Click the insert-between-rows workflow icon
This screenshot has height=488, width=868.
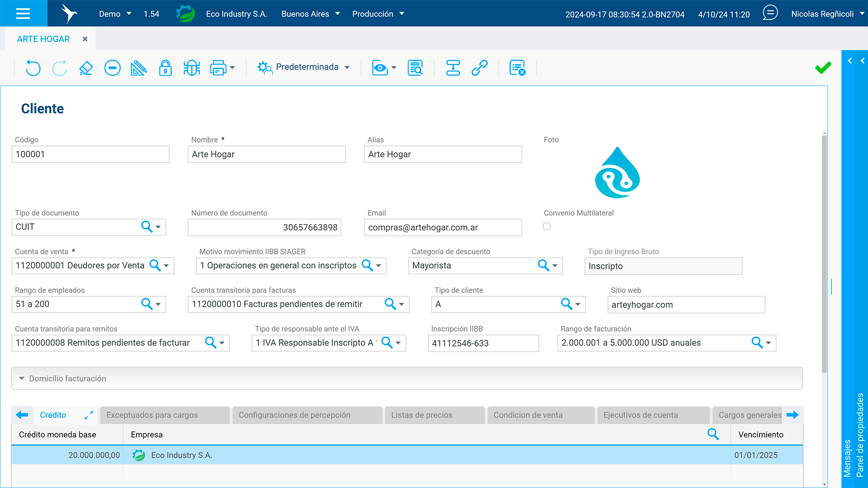453,68
